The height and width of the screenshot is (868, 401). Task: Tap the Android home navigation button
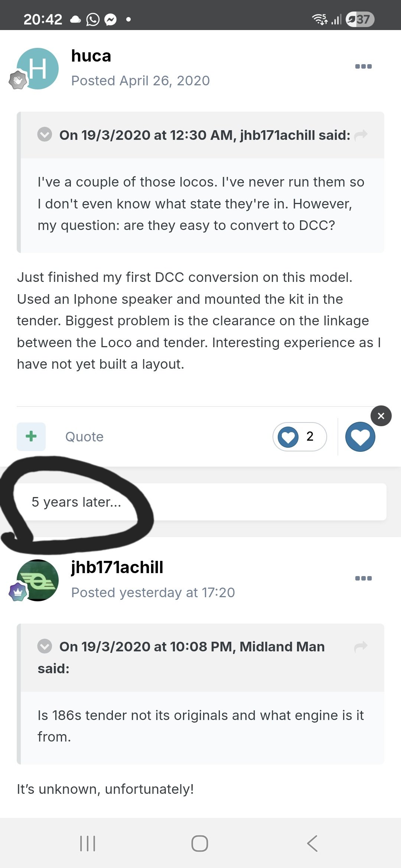click(200, 844)
